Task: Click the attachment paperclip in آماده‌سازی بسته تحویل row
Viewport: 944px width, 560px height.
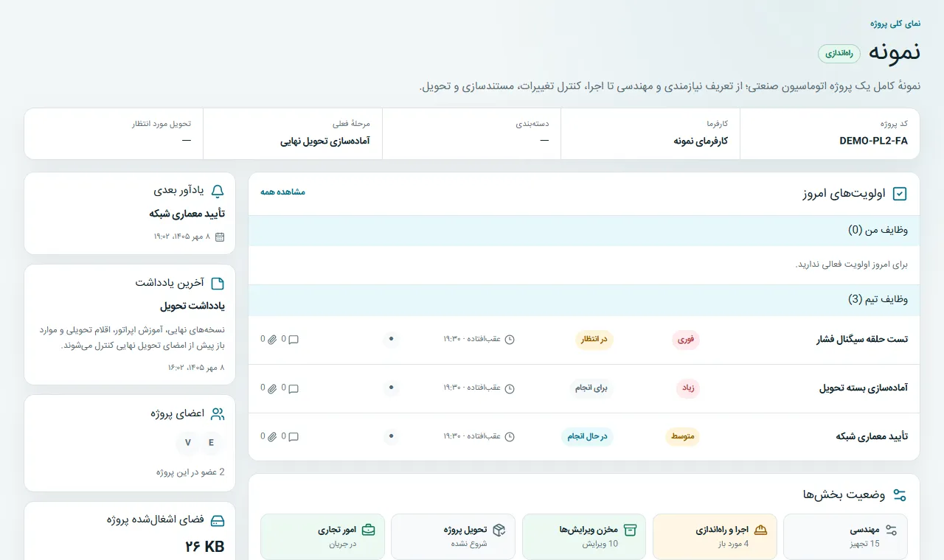Action: click(271, 388)
